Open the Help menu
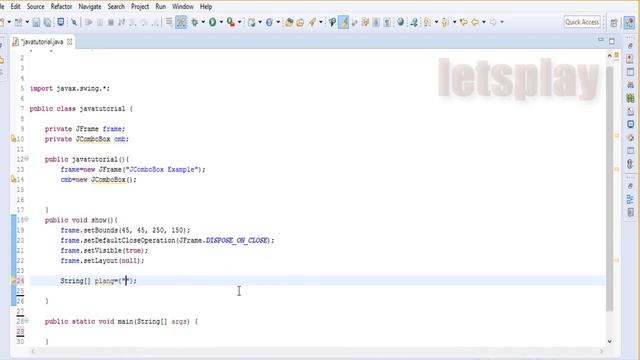 pos(206,7)
